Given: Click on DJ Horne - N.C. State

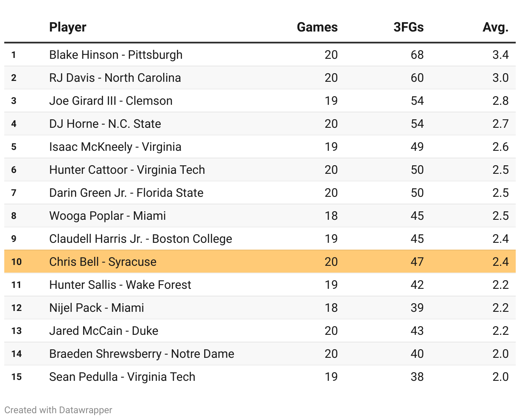Looking at the screenshot, I should coord(105,124).
